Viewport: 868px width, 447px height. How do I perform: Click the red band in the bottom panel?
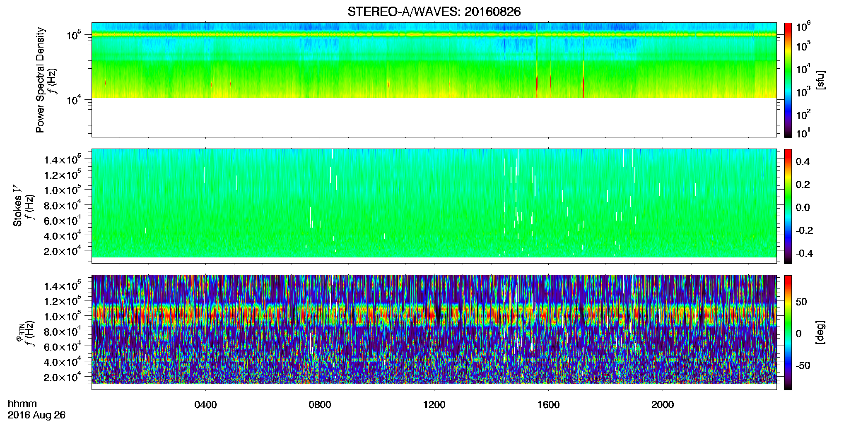434,315
